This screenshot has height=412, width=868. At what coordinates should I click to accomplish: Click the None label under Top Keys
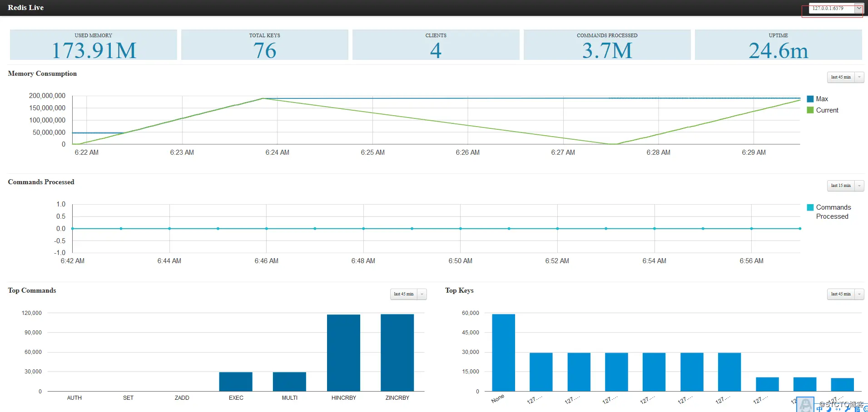tap(498, 399)
